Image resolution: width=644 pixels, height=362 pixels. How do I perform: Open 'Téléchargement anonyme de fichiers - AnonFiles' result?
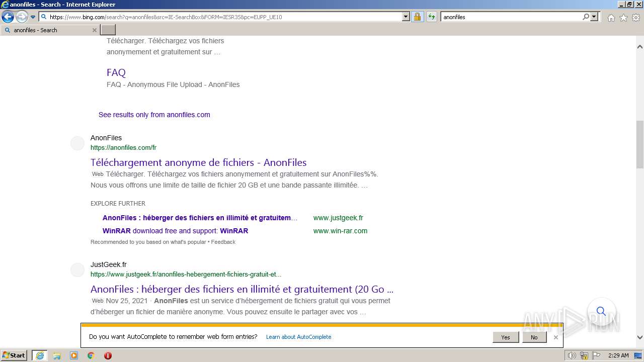point(198,162)
